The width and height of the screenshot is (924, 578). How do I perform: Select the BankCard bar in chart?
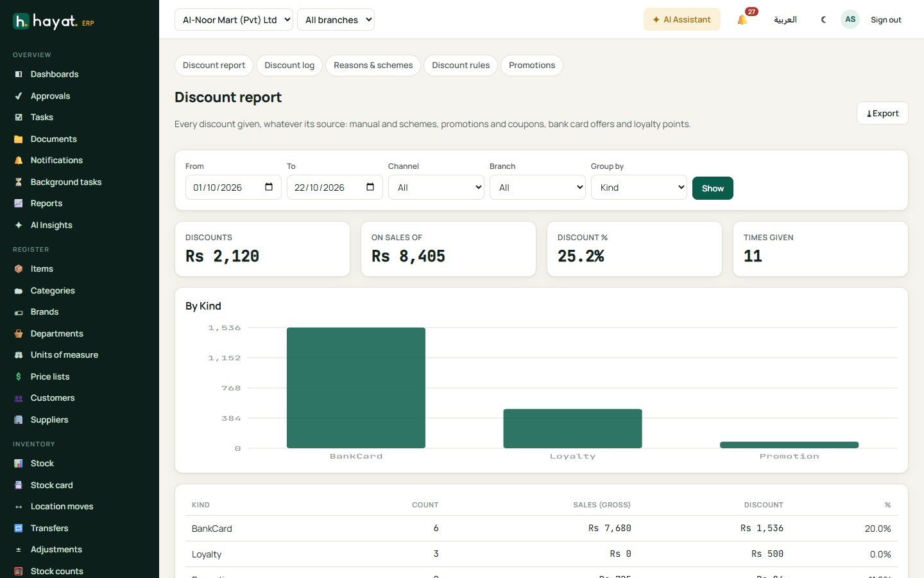point(356,388)
